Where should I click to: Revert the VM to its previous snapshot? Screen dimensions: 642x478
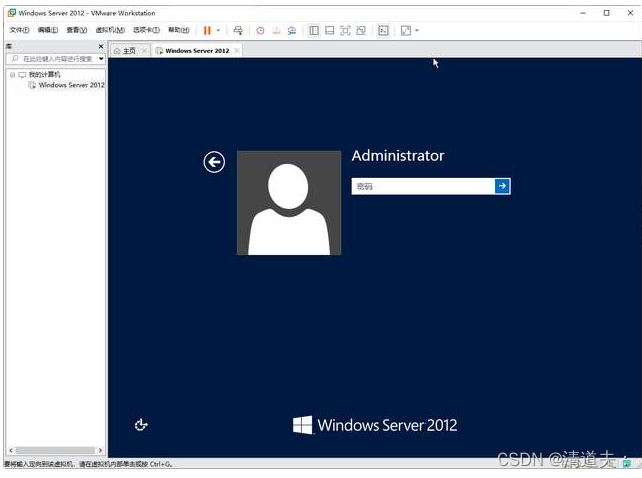276,30
